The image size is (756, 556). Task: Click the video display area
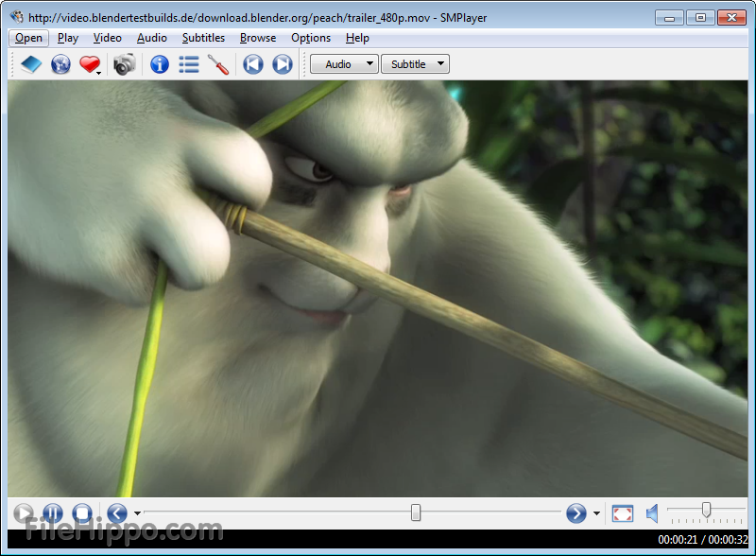[x=377, y=288]
